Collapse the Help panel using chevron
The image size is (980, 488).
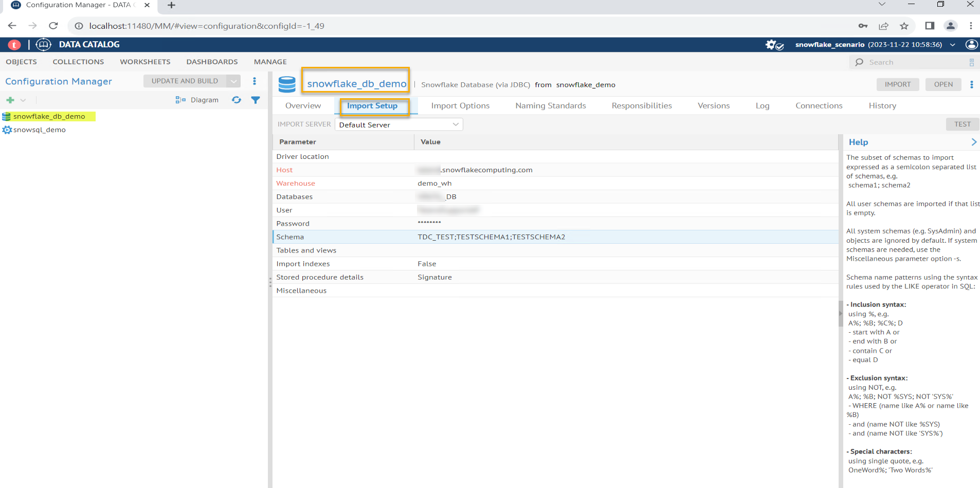tap(973, 142)
